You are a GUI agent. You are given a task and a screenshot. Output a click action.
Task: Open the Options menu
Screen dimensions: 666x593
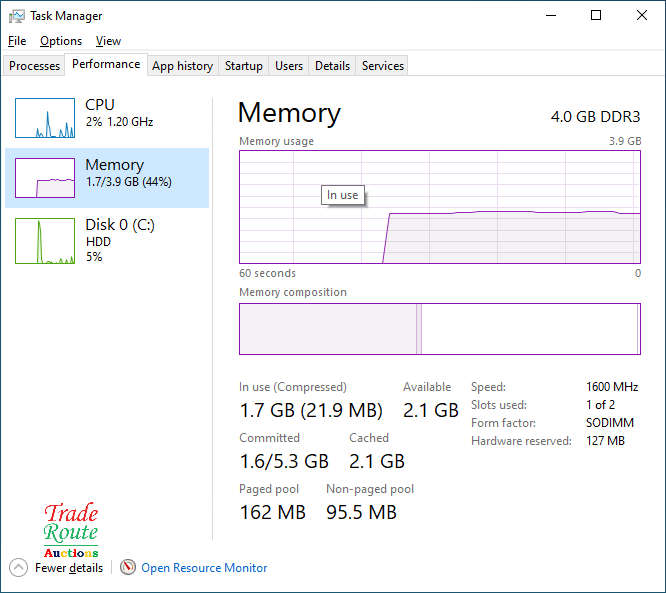61,41
